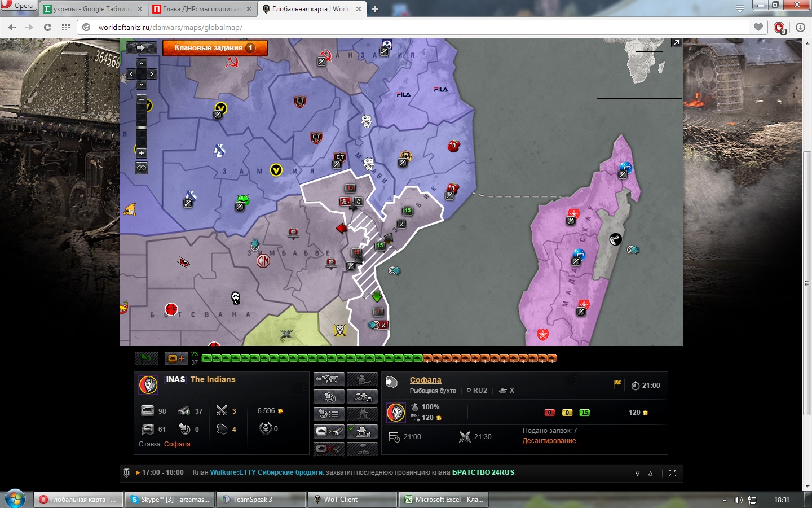This screenshot has height=508, width=812.
Task: Open a new browser tab
Action: point(375,9)
